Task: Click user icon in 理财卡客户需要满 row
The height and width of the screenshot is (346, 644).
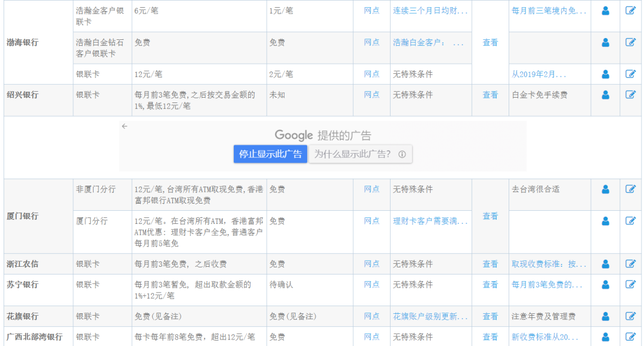Action: pos(605,222)
